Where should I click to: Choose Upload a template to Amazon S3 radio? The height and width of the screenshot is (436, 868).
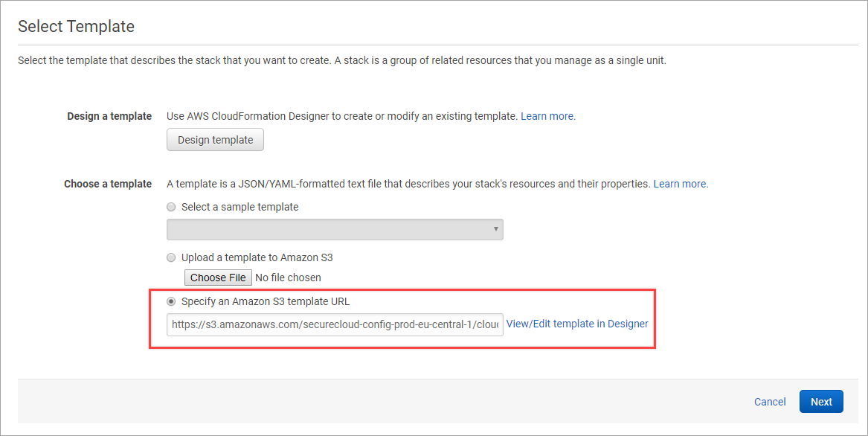(x=172, y=257)
